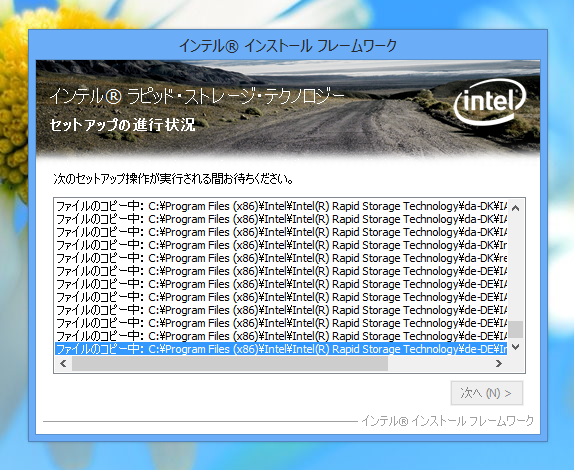The height and width of the screenshot is (470, 574).
Task: Click the vertical scrollbar thumb in log list
Action: tap(515, 329)
